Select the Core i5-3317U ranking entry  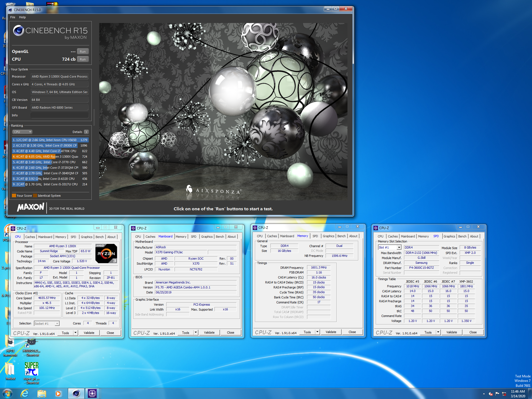[50, 184]
